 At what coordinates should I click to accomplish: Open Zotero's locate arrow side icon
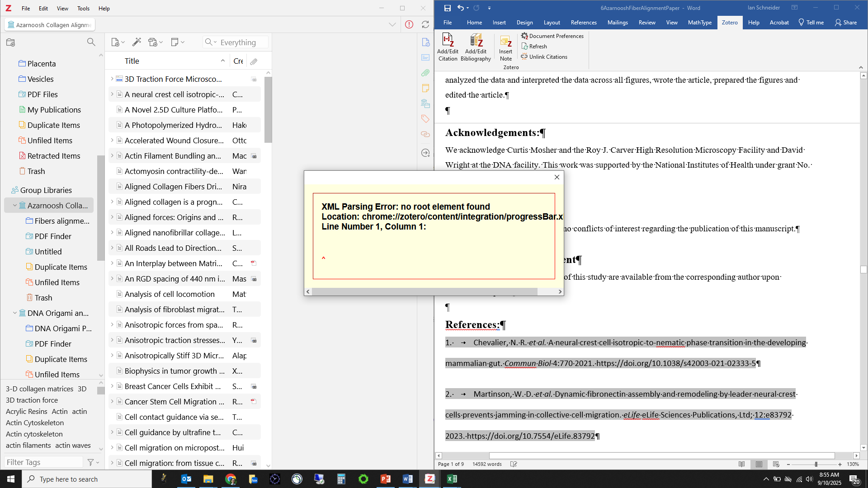click(x=425, y=153)
